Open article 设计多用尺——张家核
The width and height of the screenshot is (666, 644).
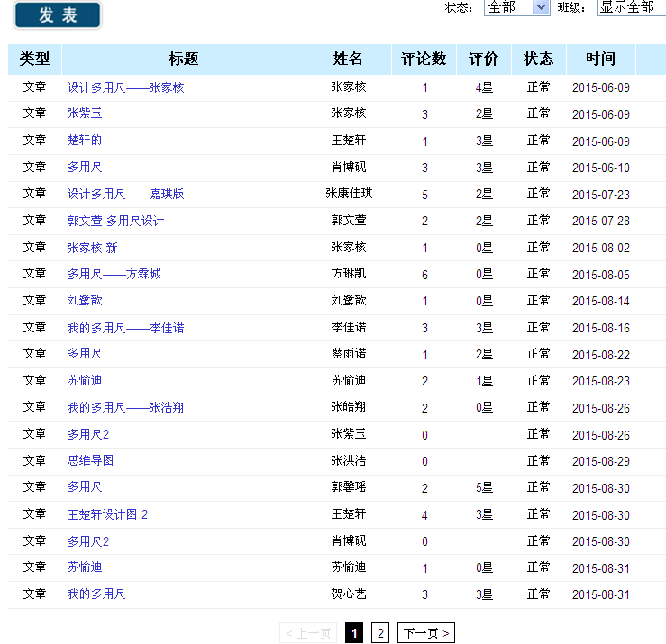pyautogui.click(x=125, y=87)
